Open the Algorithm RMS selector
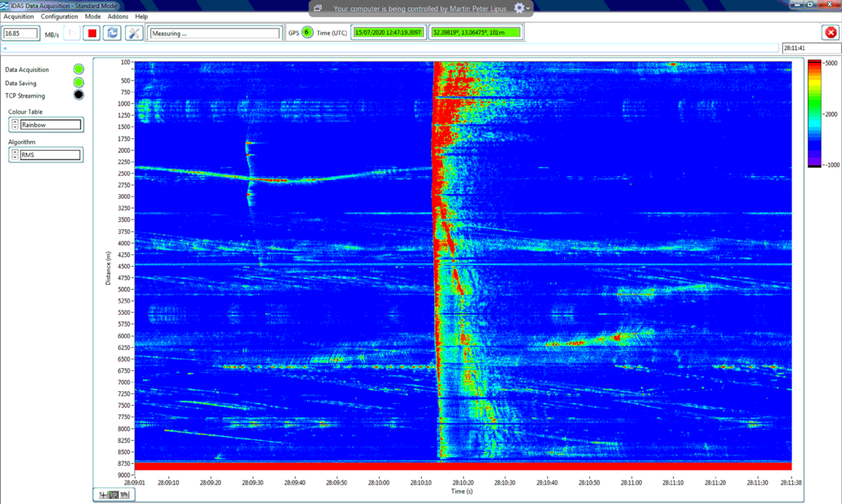Viewport: 842px width, 504px height. 50,155
